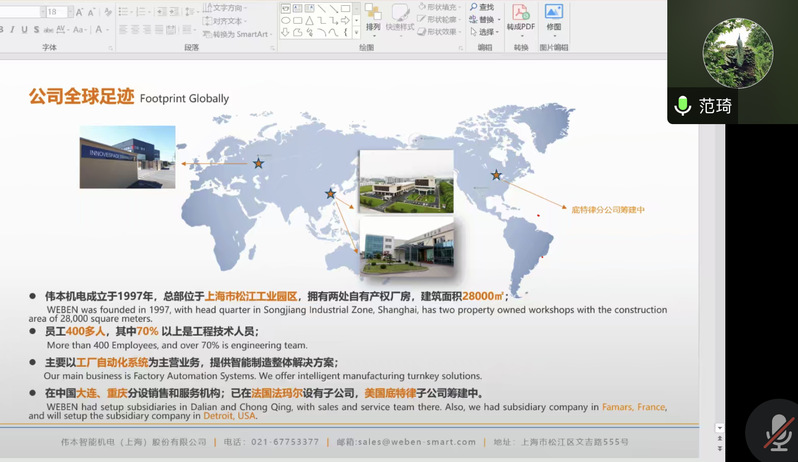This screenshot has width=798, height=462.
Task: Click the 查找 find icon
Action: 482,7
